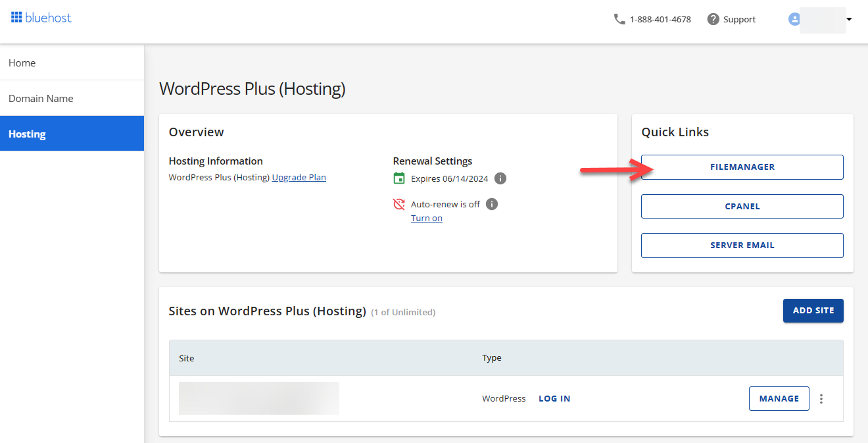Click the green calendar expiry icon
The width and height of the screenshot is (868, 443).
tap(399, 178)
